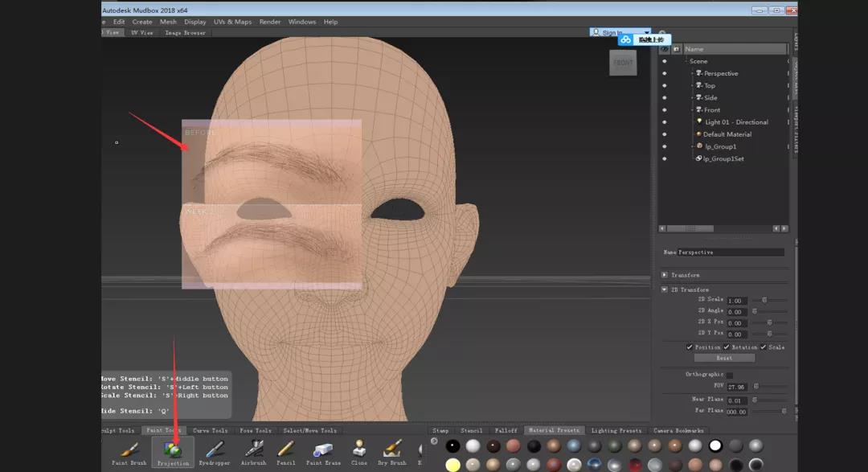Enable the Orthographic checkbox
This screenshot has height=472, width=868.
point(730,375)
